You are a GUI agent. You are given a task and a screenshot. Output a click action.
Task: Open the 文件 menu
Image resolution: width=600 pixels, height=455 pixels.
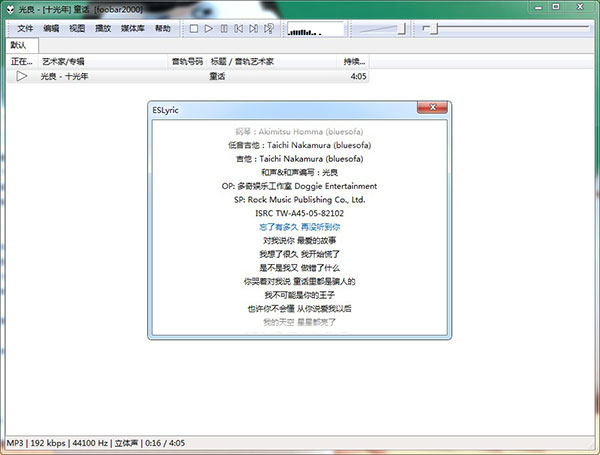(x=26, y=29)
